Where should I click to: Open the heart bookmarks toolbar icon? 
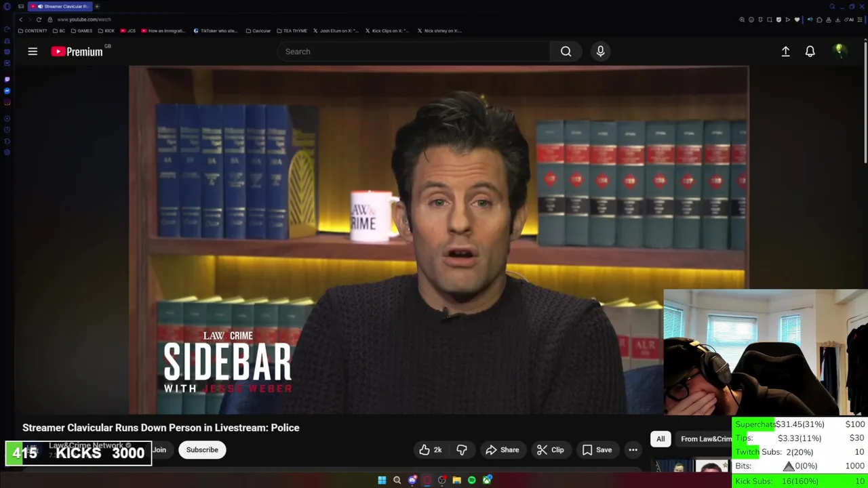pyautogui.click(x=797, y=20)
